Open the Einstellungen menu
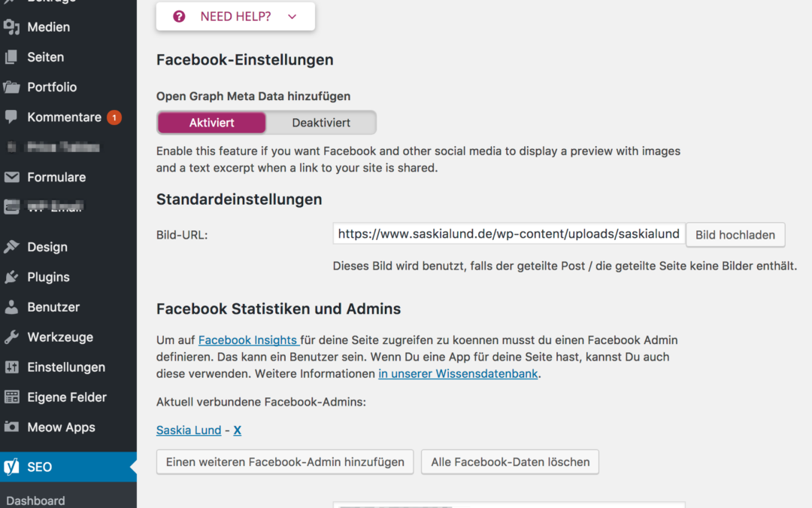Screen dimensions: 812x508 point(66,367)
